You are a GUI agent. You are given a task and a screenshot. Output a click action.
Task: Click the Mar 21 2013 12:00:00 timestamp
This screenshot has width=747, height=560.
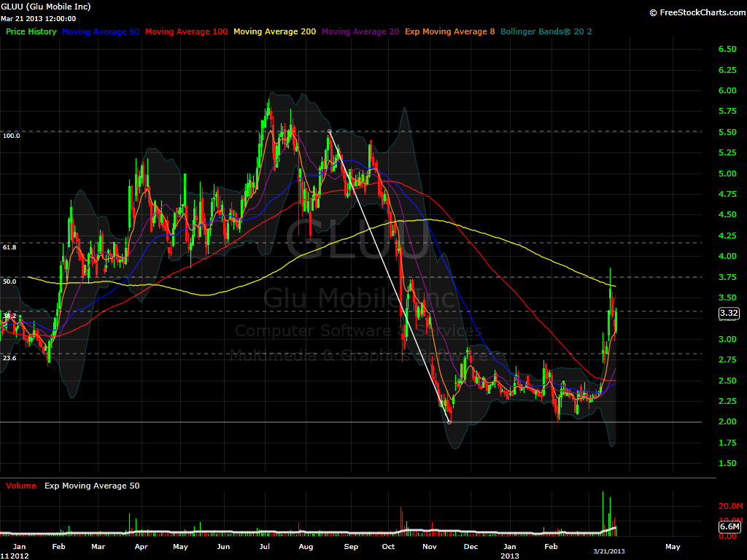click(39, 18)
